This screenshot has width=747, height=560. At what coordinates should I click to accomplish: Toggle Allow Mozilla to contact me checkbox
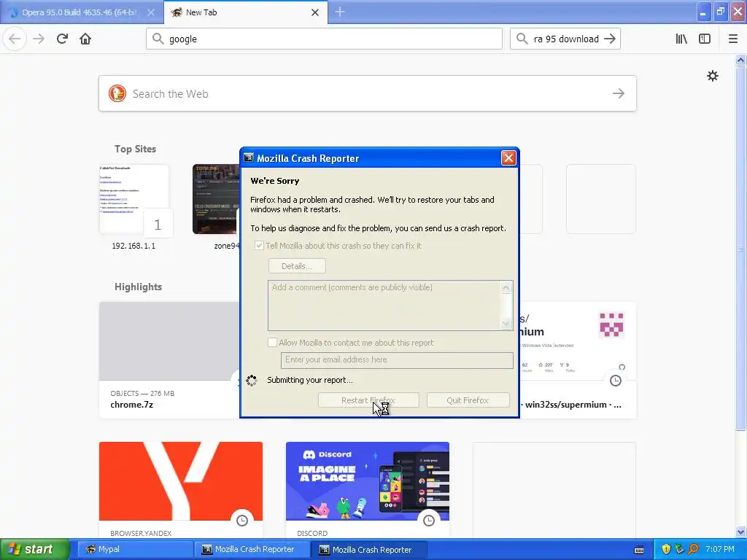pos(272,343)
